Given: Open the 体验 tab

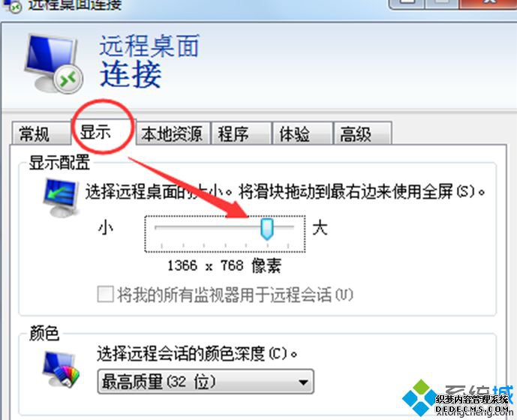Looking at the screenshot, I should click(302, 133).
